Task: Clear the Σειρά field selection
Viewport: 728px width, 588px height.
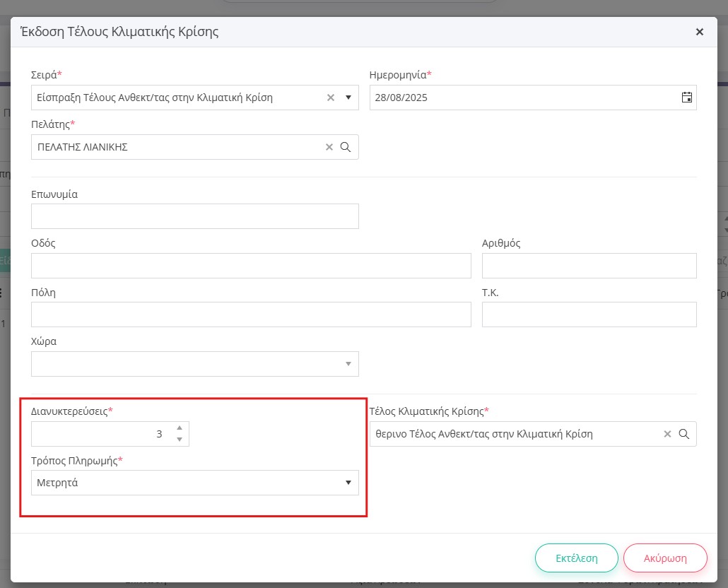Action: click(x=330, y=98)
